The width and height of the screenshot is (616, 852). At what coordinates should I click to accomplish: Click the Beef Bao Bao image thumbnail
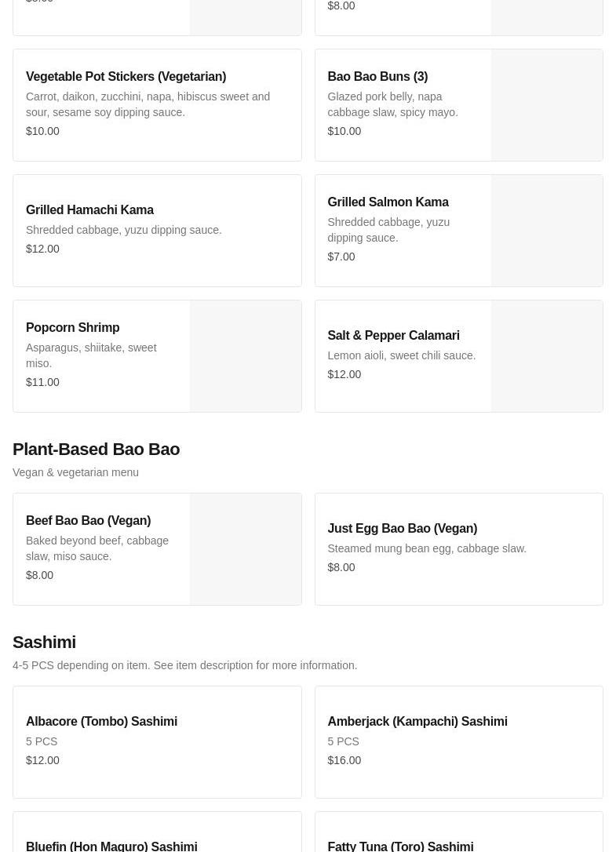click(245, 549)
